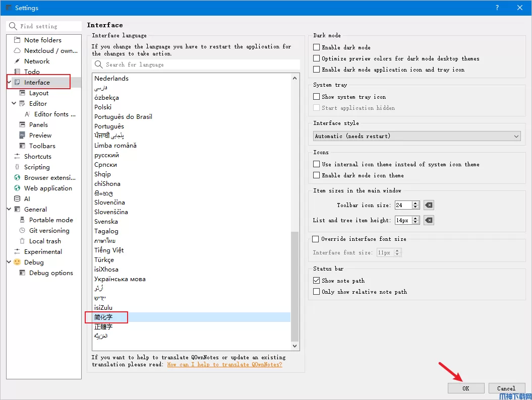Click the Network settings icon

pyautogui.click(x=17, y=61)
